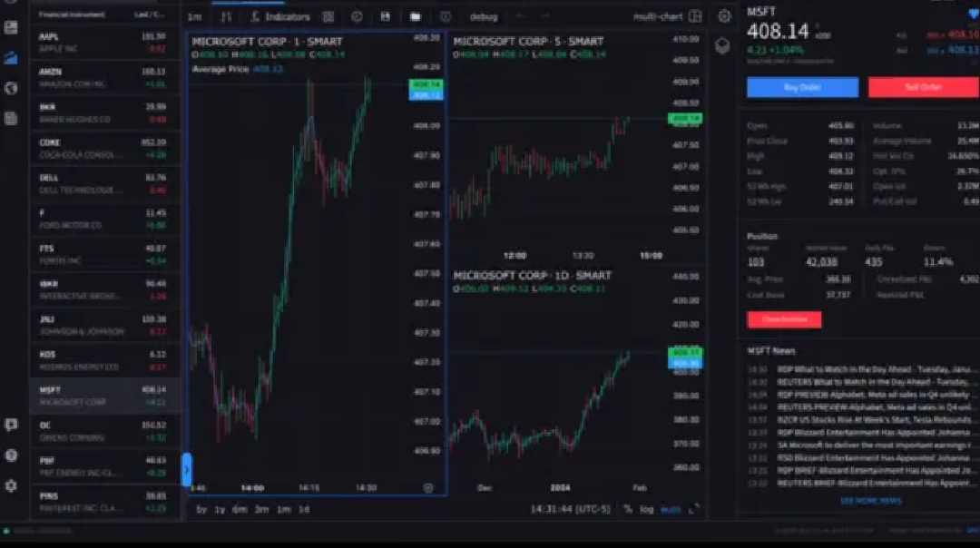This screenshot has width=980, height=548.
Task: Open the Indicators menu
Action: pyautogui.click(x=280, y=17)
